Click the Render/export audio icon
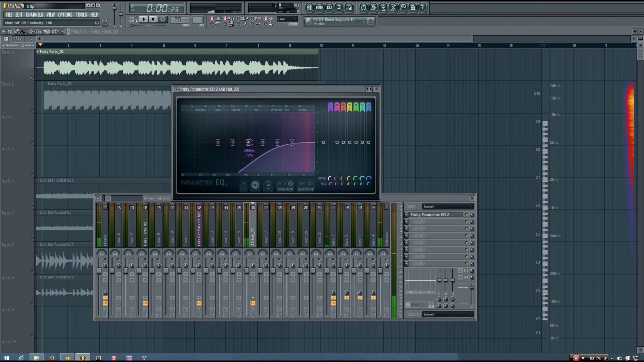Image resolution: width=644 pixels, height=362 pixels. click(x=383, y=7)
